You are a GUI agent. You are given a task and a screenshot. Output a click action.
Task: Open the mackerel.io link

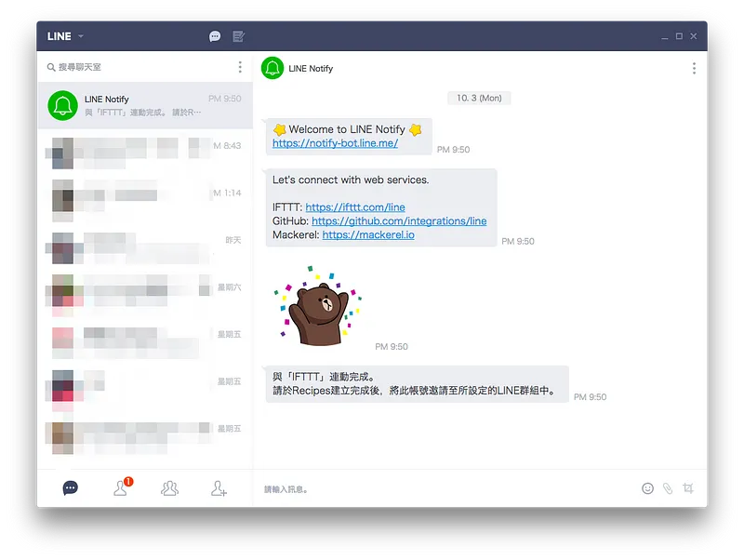368,235
